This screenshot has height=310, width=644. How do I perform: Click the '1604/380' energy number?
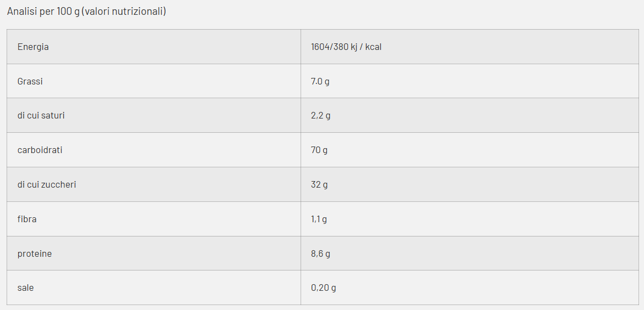coord(329,47)
